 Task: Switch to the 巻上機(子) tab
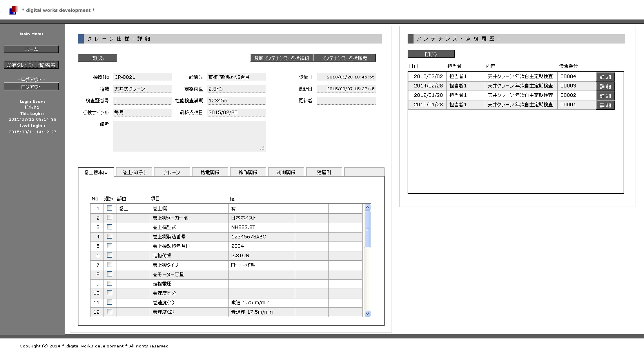[x=134, y=172]
